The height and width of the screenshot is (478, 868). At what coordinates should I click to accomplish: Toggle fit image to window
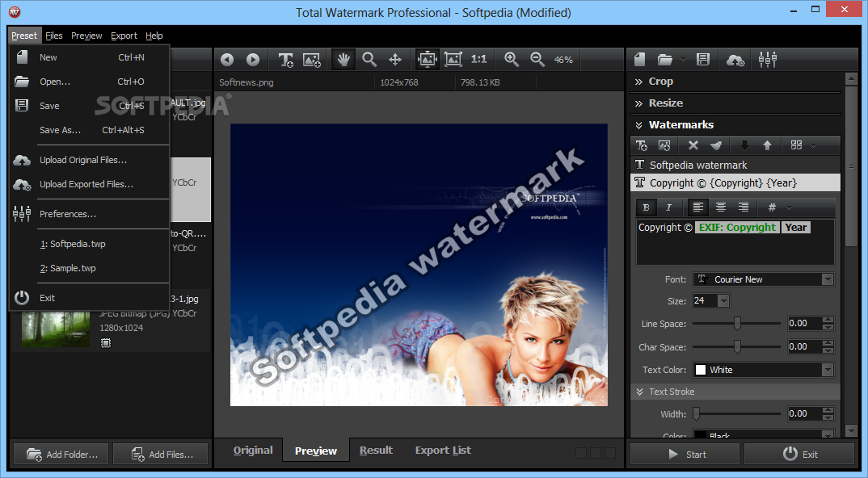428,59
